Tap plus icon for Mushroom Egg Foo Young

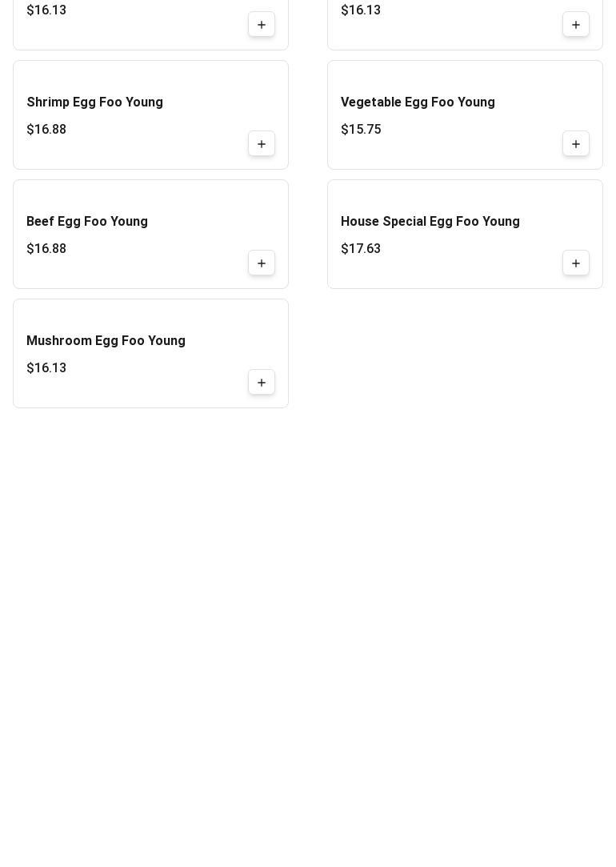[262, 383]
